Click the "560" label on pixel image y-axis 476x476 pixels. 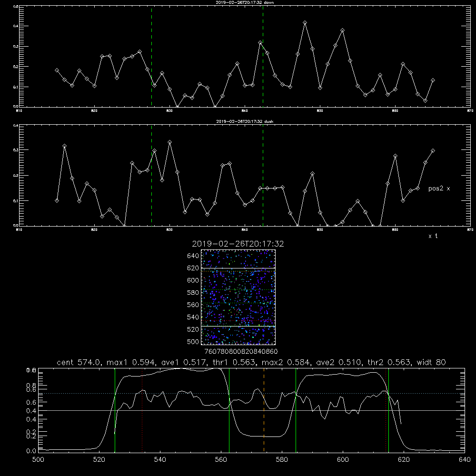pyautogui.click(x=193, y=305)
